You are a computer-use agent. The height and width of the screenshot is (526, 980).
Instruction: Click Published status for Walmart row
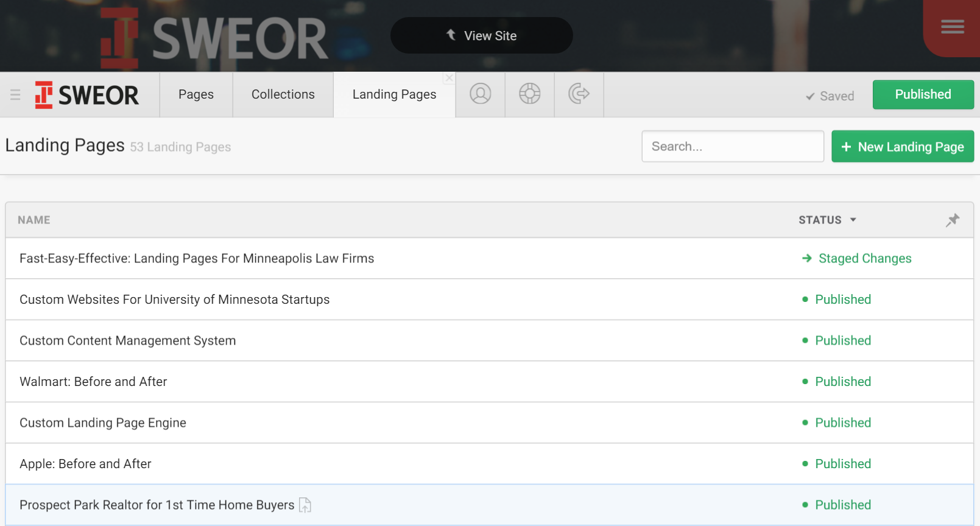tap(837, 382)
